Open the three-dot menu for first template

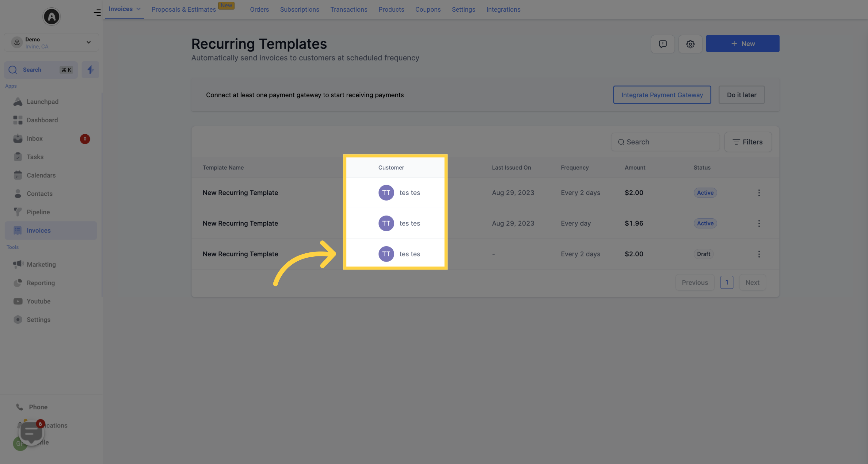tap(759, 192)
